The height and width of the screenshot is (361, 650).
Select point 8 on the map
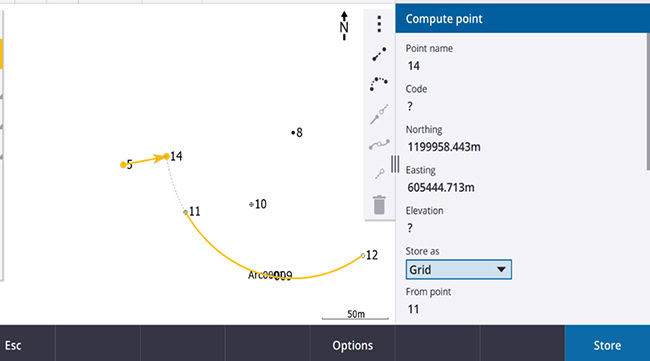(x=293, y=133)
